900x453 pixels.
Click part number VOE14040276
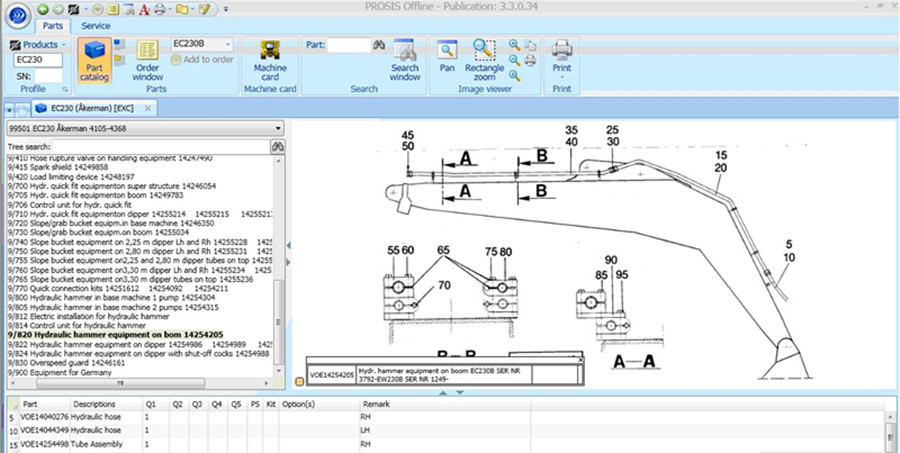click(x=44, y=416)
